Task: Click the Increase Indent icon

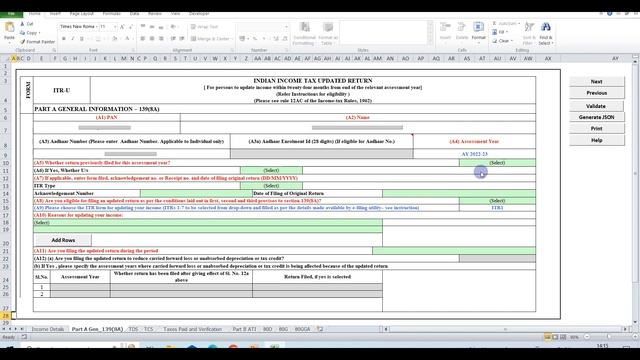Action: pyautogui.click(x=182, y=39)
